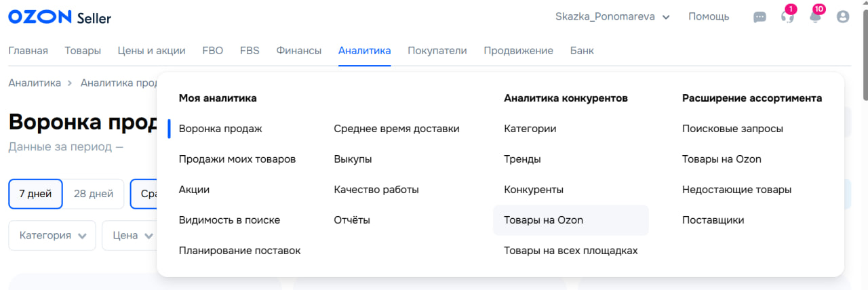Choose Поисковые запросы menu item
Viewport: 868px width, 290px height.
[732, 129]
